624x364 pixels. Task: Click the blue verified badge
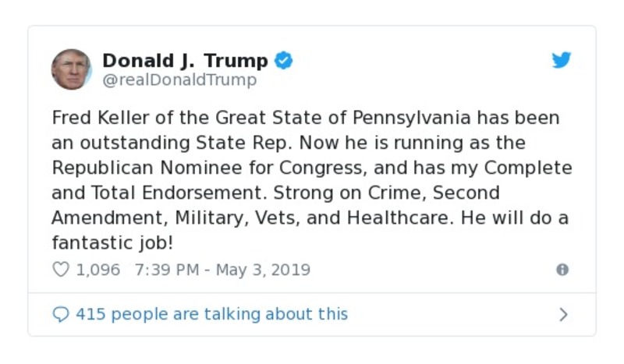[283, 61]
